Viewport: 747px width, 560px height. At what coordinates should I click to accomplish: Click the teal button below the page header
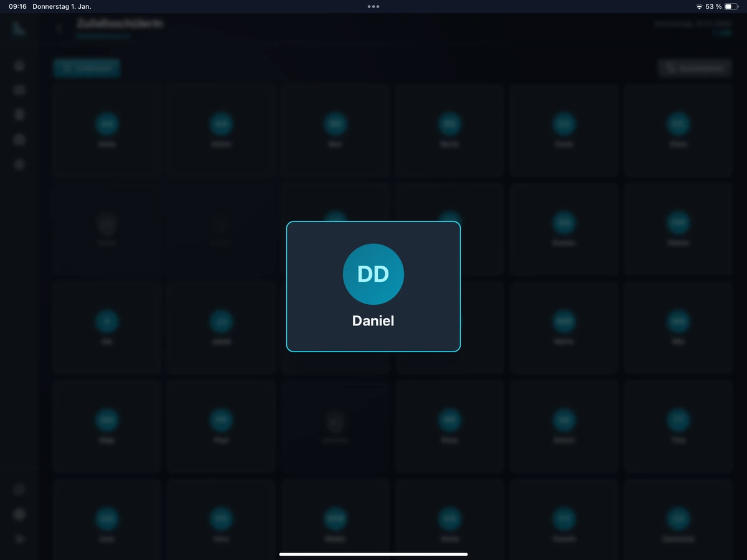click(87, 68)
